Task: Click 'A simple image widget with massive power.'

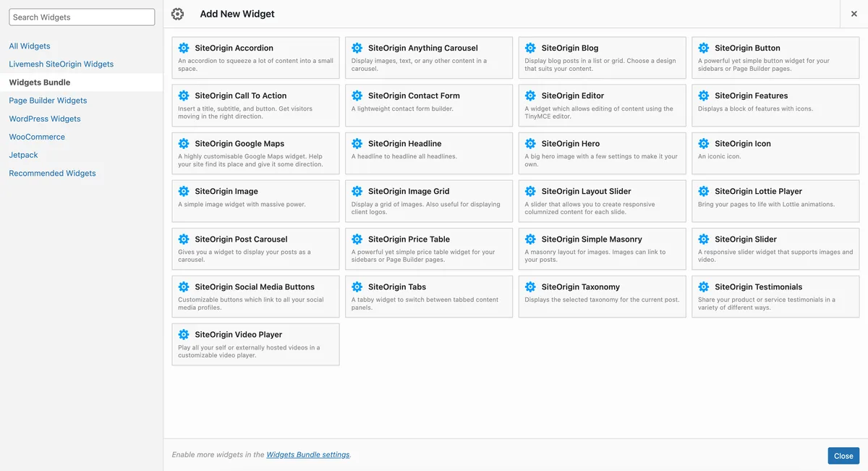Action: [x=242, y=204]
